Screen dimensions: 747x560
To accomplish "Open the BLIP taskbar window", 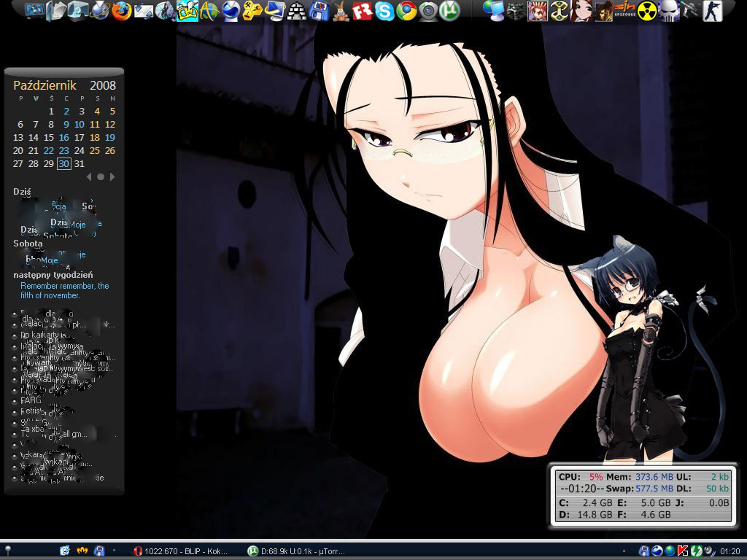I will pyautogui.click(x=180, y=551).
